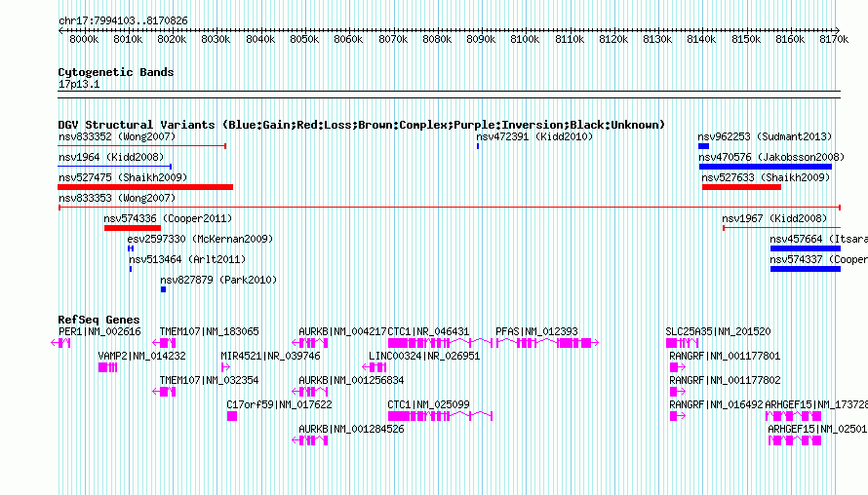This screenshot has width=868, height=495.
Task: Click nsv827879 (Park2010) blue square glyph
Action: (163, 289)
